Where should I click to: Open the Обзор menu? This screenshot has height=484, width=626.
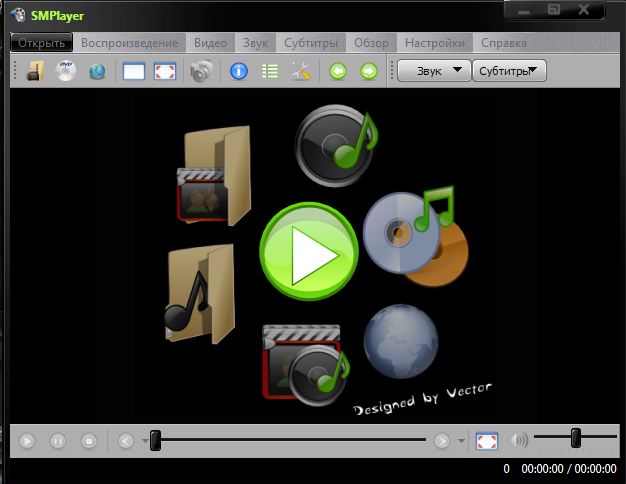371,43
